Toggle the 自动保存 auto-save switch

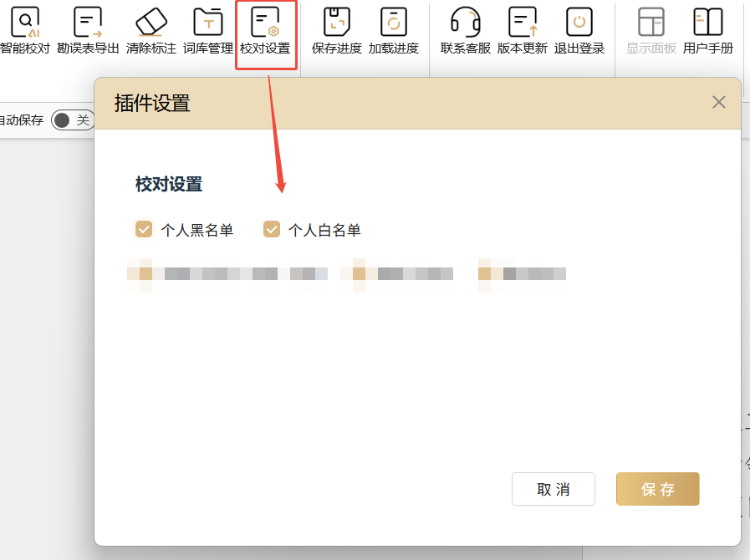(73, 120)
